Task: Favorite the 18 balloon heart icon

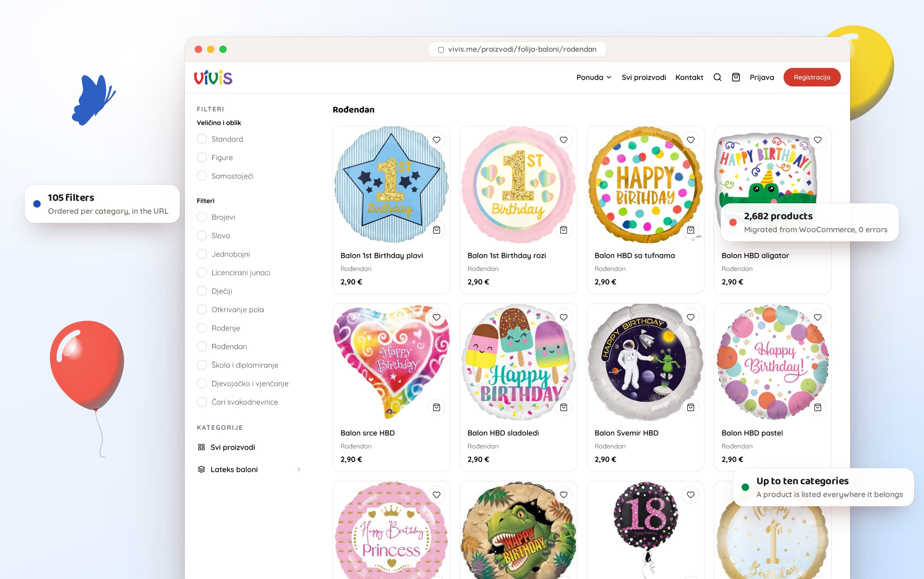Action: [x=691, y=495]
